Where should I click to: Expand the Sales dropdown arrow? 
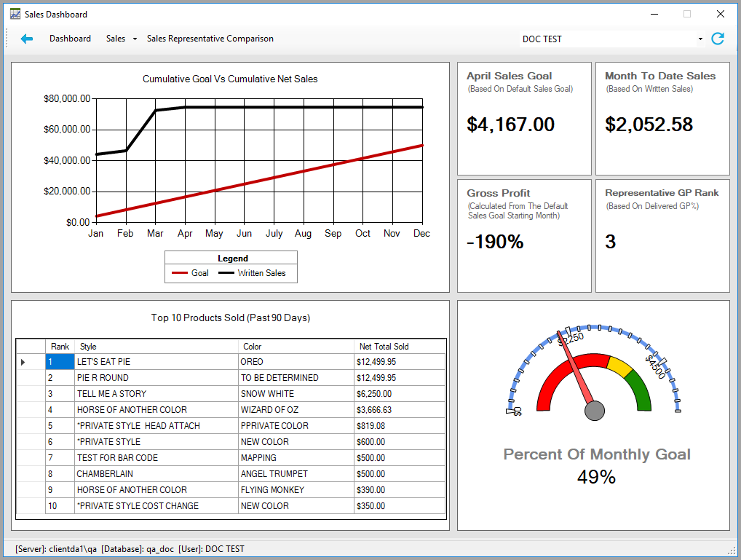click(x=135, y=39)
